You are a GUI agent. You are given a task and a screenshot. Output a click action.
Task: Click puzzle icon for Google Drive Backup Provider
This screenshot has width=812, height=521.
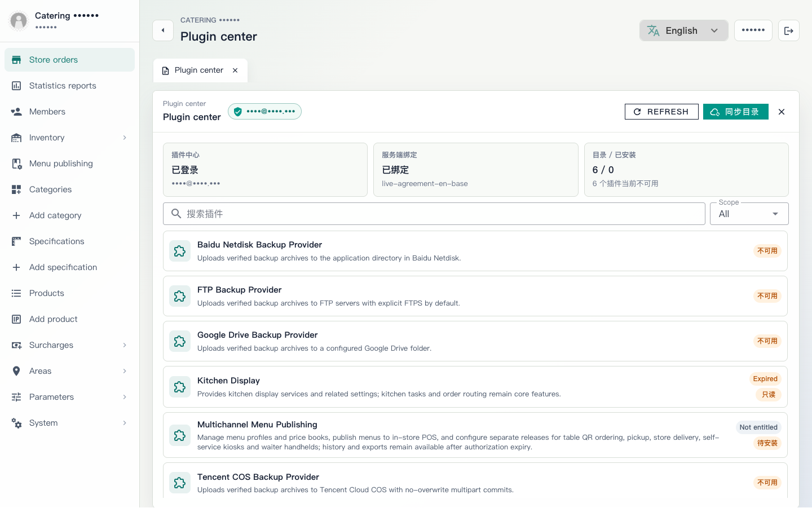coord(180,341)
